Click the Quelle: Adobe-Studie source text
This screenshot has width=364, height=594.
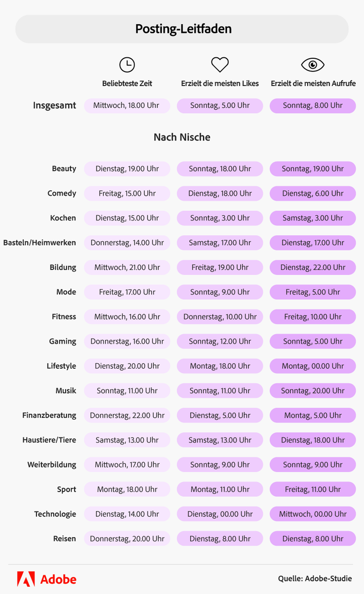click(x=315, y=578)
